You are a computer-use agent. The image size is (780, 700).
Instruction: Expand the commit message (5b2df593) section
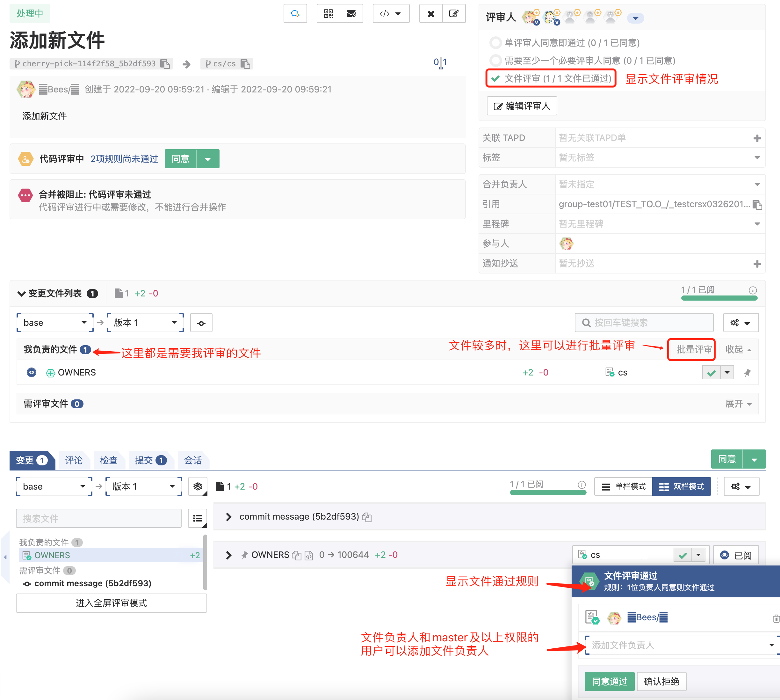pos(229,516)
